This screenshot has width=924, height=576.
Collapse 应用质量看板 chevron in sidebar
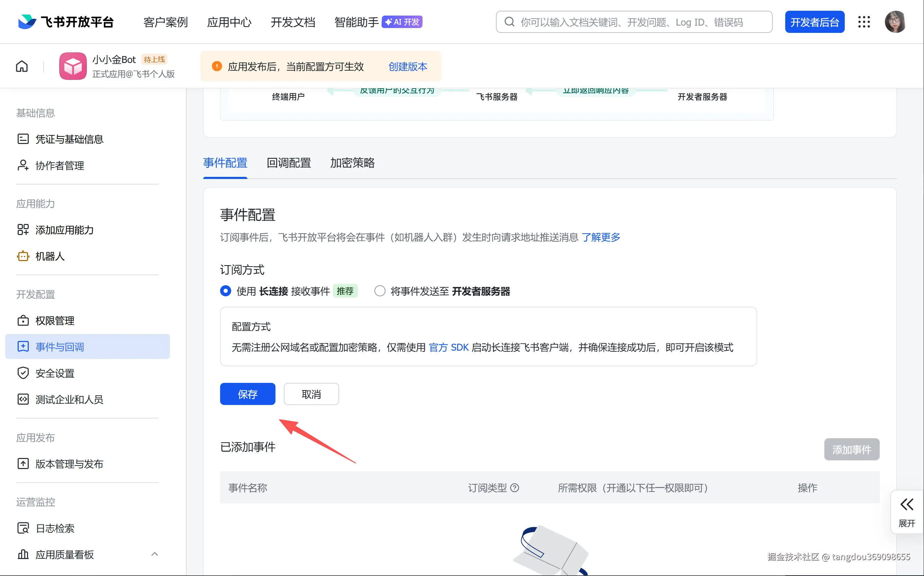pos(154,554)
